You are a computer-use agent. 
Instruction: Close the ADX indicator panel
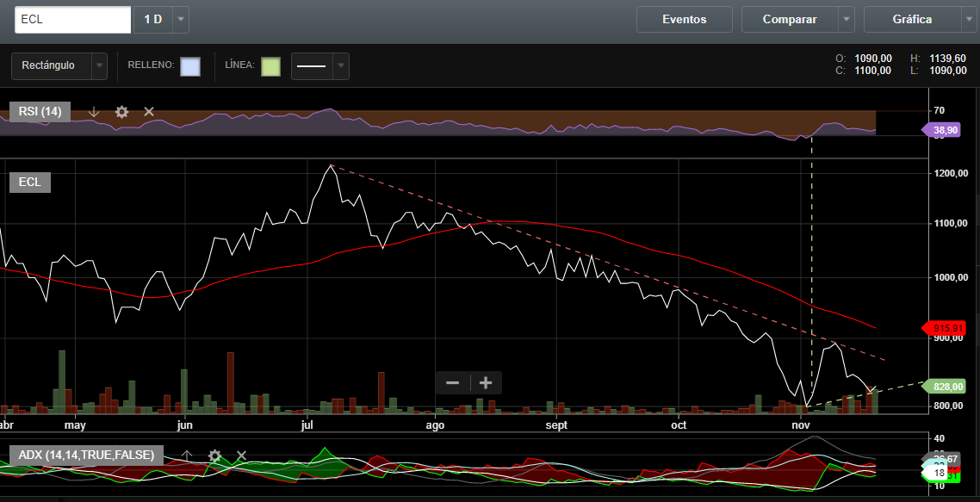241,456
